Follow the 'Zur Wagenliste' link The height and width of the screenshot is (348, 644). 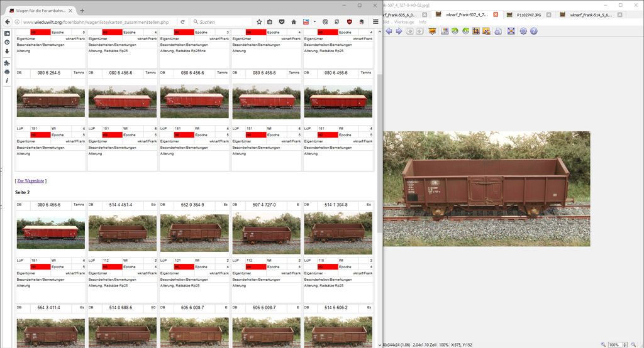tap(31, 181)
